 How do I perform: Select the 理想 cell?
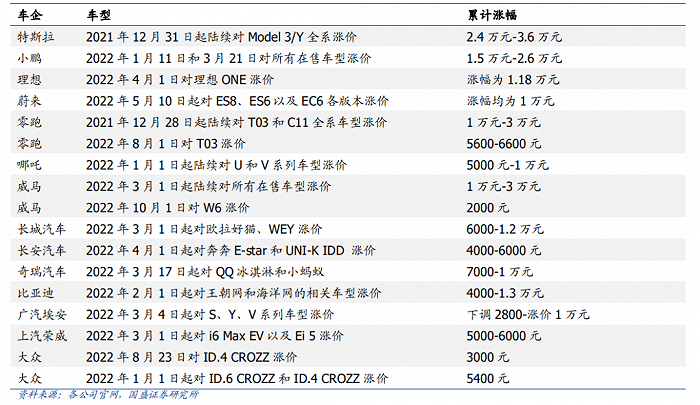29,79
